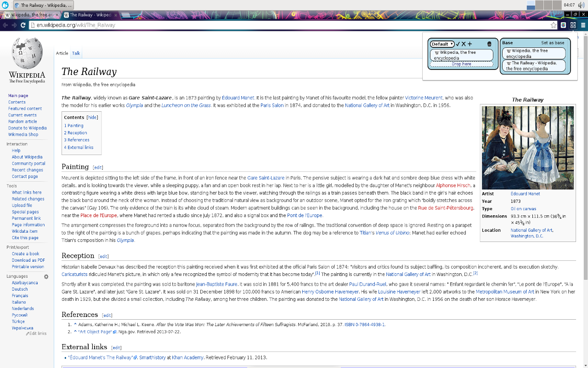Follow citation footnote [2]
The image size is (588, 368).
tap(475, 273)
